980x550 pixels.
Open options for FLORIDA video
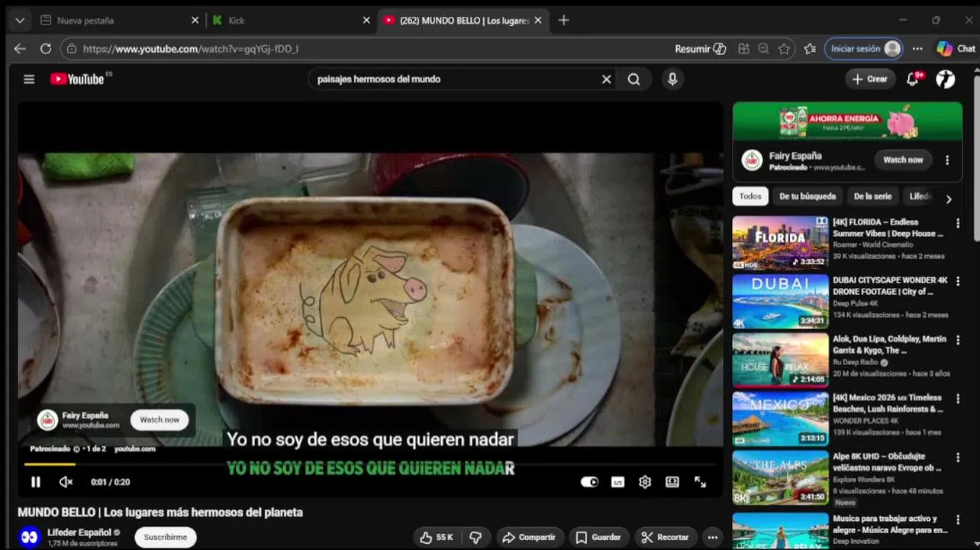point(958,223)
